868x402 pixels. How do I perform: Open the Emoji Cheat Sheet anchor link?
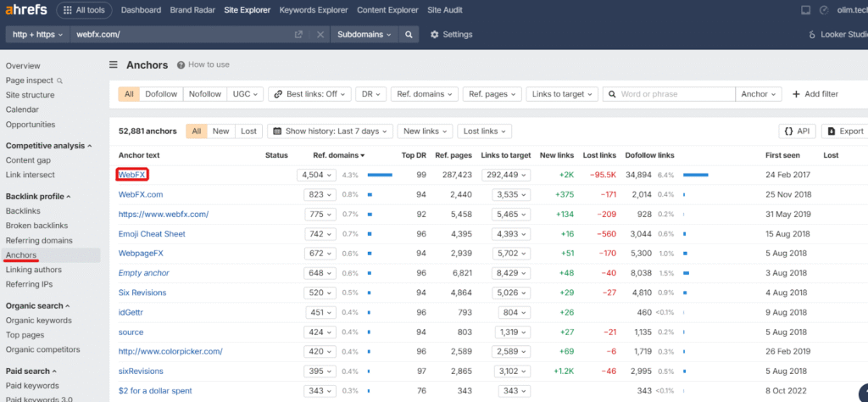point(152,233)
